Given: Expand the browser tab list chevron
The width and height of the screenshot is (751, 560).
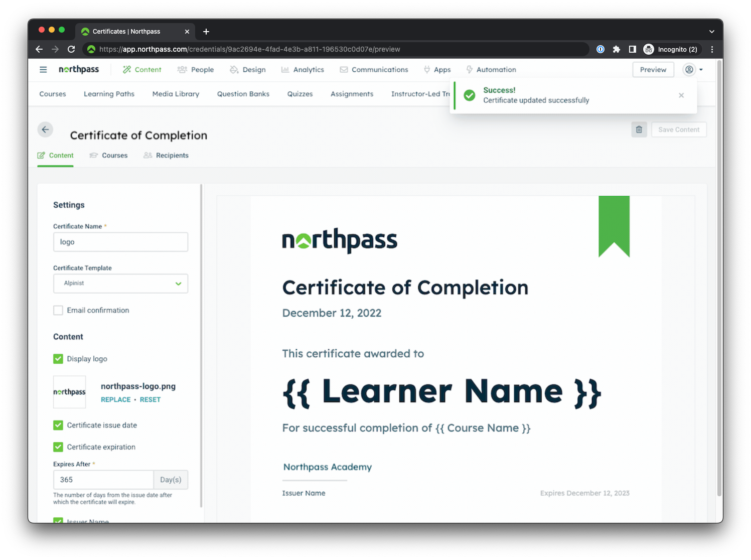Looking at the screenshot, I should tap(711, 31).
